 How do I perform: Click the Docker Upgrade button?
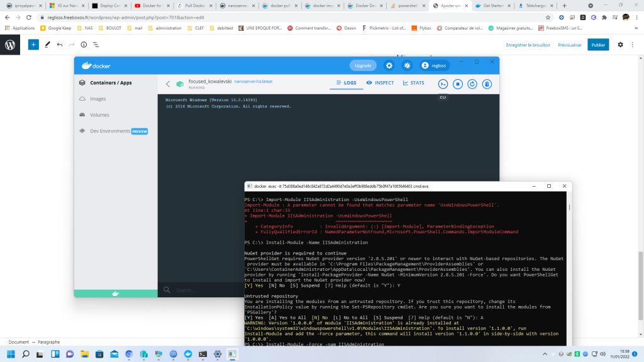pos(363,65)
